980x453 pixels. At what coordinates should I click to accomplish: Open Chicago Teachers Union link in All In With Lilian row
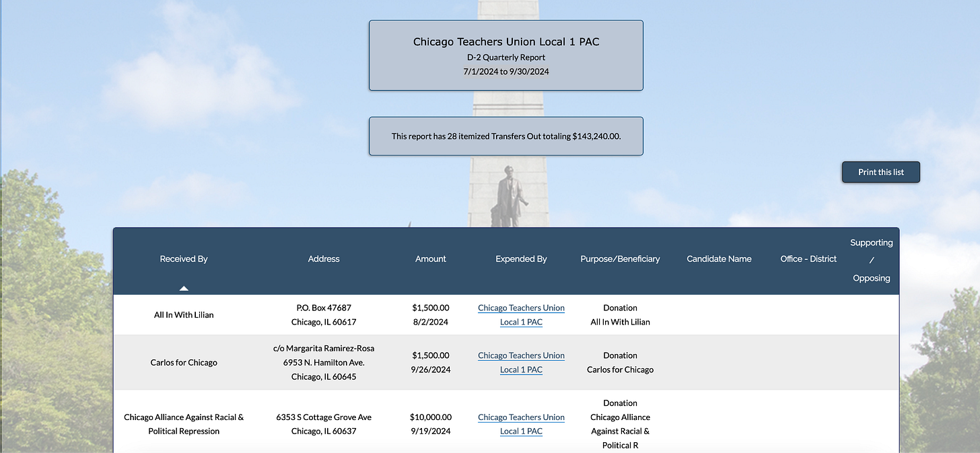(x=521, y=315)
